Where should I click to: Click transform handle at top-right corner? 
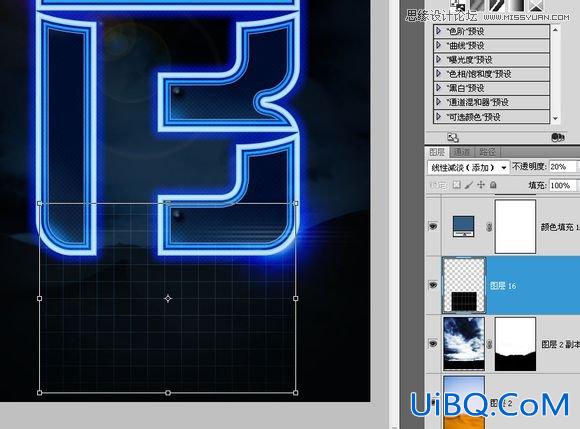coord(295,203)
